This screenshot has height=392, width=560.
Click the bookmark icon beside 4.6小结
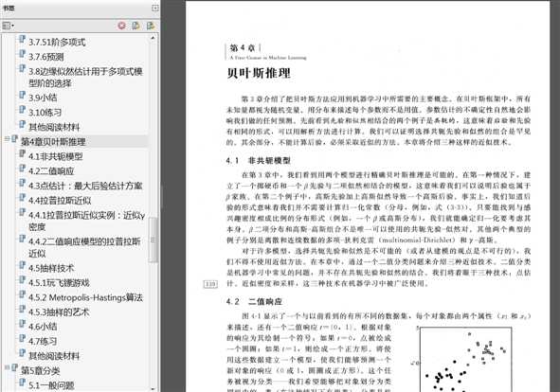pos(22,324)
